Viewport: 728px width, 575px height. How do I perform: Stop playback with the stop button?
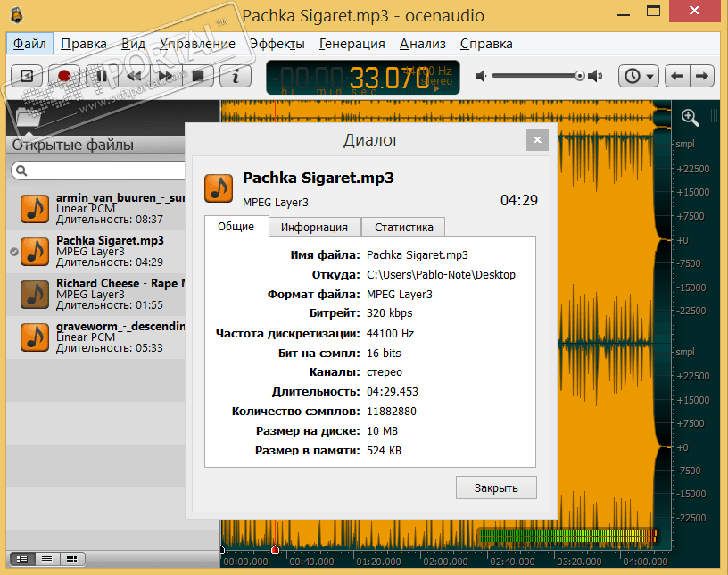pos(198,76)
